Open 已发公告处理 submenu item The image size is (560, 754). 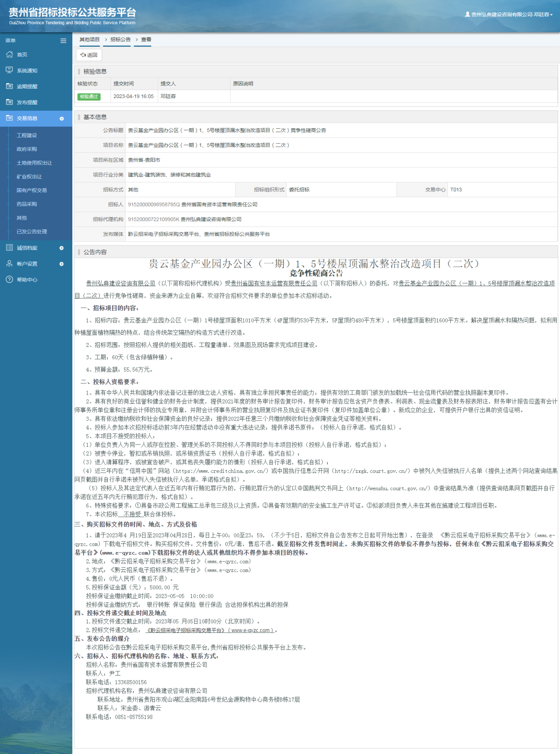(x=32, y=232)
